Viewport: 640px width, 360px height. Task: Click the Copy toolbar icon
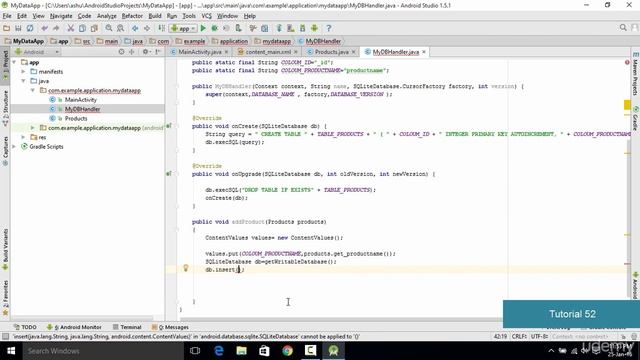82,28
